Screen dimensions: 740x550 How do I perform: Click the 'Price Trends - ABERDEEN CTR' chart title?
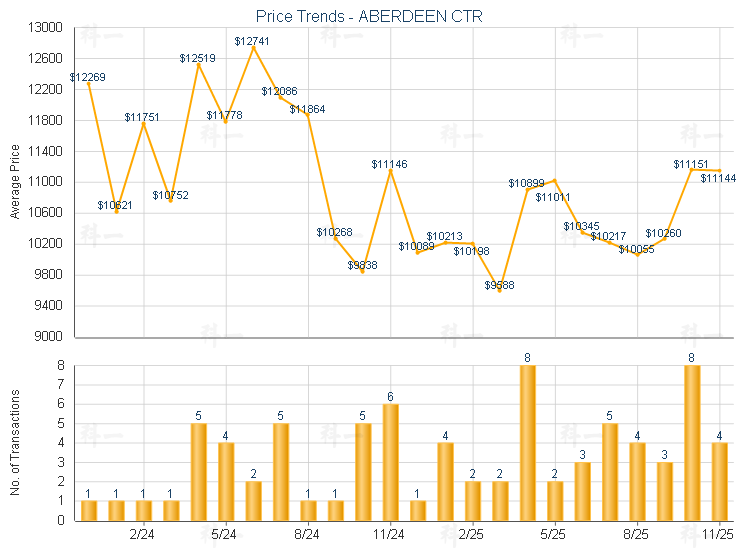370,16
